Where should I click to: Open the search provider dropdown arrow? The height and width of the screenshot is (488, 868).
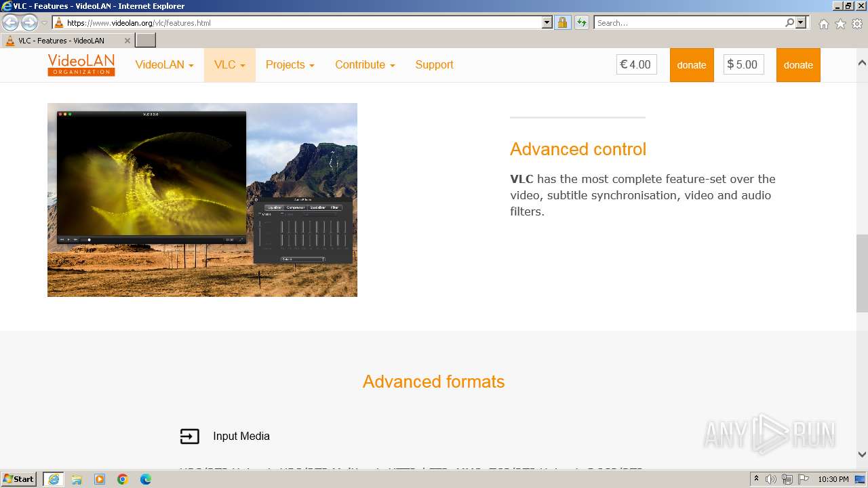[801, 22]
